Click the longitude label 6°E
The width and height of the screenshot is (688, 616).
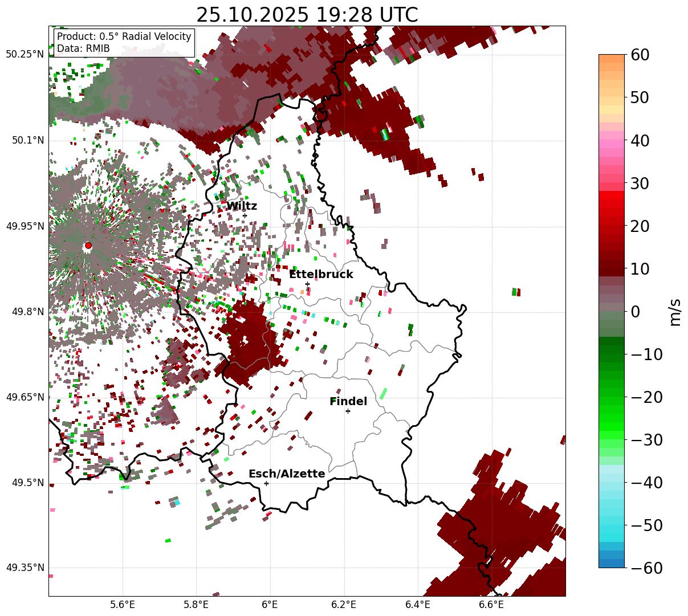(270, 605)
